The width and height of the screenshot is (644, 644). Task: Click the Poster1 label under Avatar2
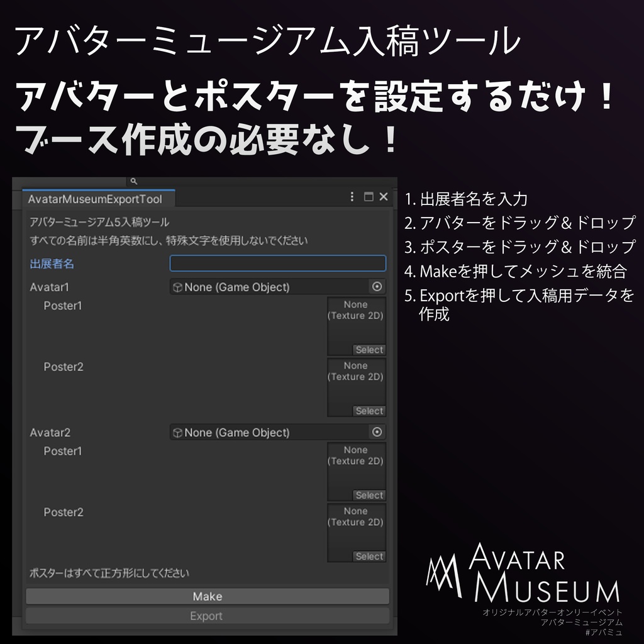(63, 451)
